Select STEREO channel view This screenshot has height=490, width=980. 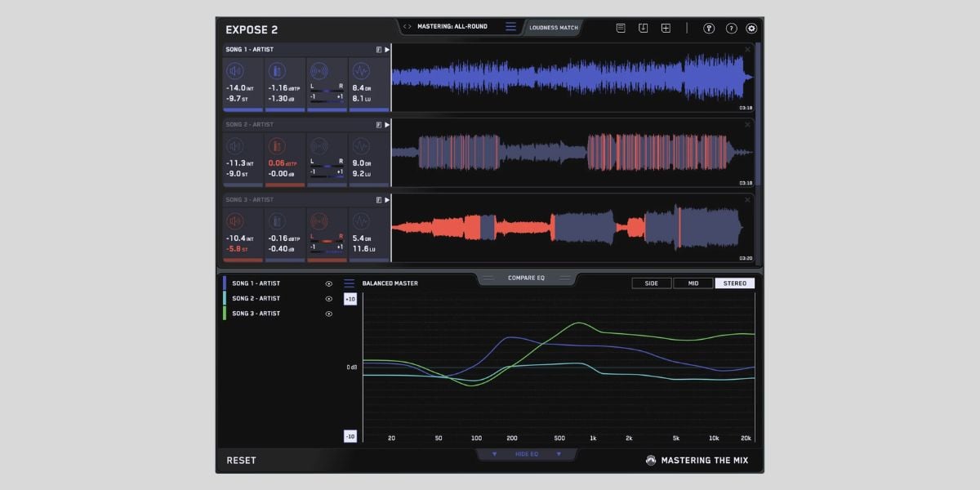(735, 283)
